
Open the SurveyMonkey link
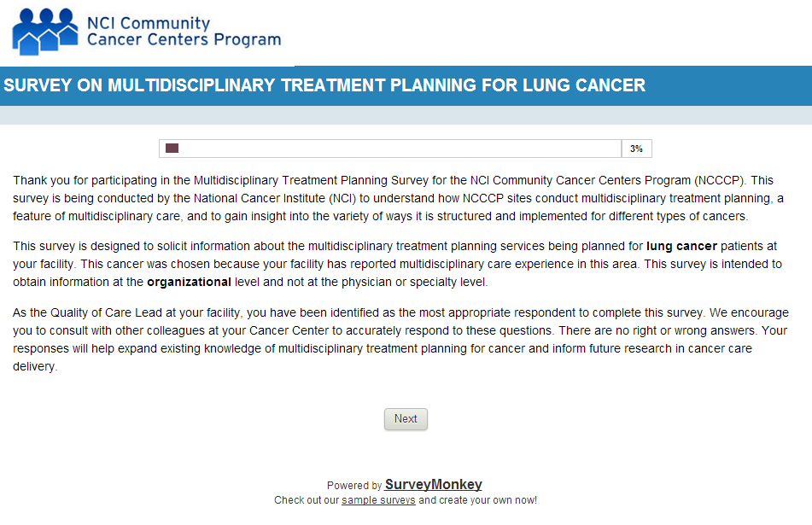tap(434, 485)
